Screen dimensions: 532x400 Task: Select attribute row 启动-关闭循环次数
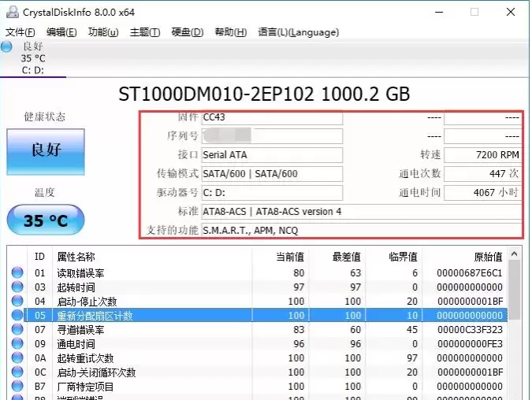coord(258,372)
